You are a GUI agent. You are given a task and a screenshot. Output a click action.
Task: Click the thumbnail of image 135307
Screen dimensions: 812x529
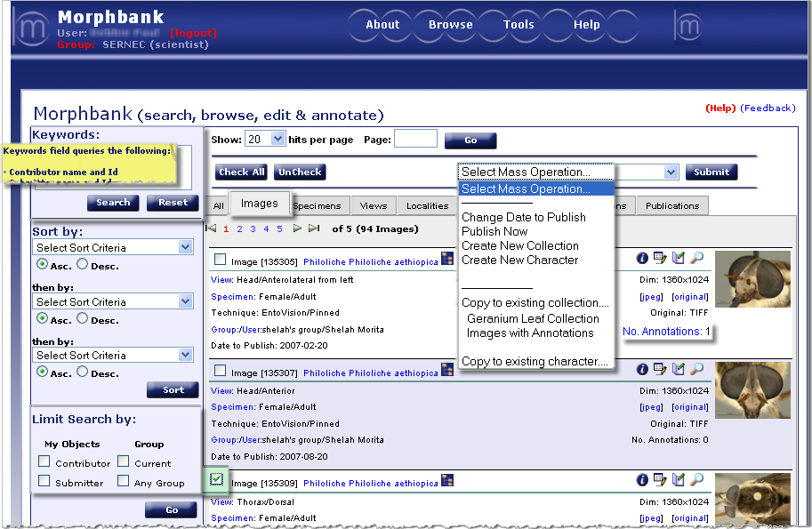coord(752,389)
